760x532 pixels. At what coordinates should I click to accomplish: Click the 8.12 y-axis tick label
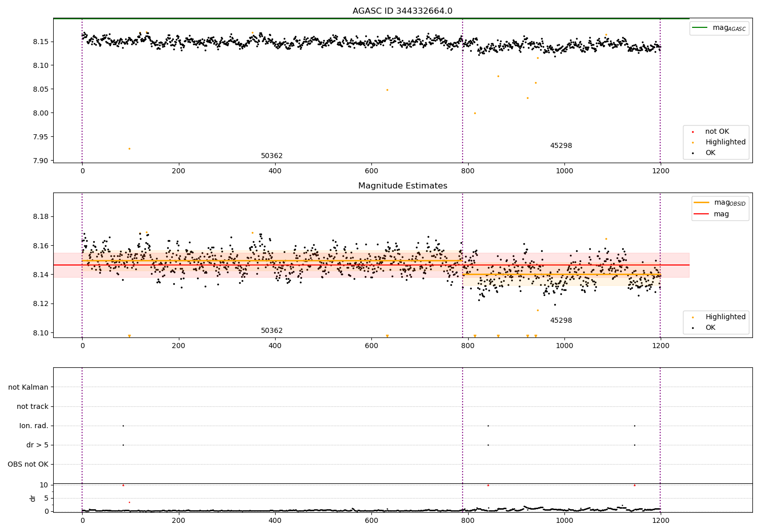[40, 304]
